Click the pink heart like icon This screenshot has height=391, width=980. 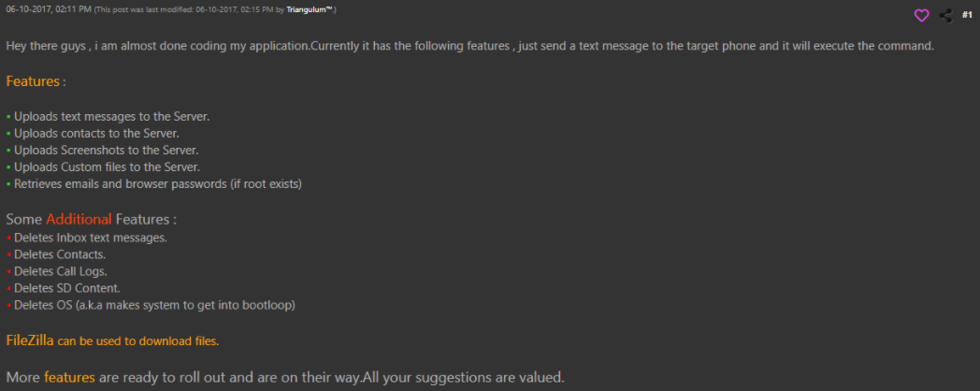coord(921,15)
